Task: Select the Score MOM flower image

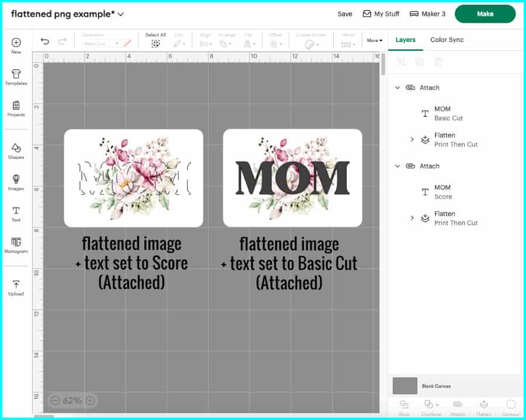Action: (133, 178)
